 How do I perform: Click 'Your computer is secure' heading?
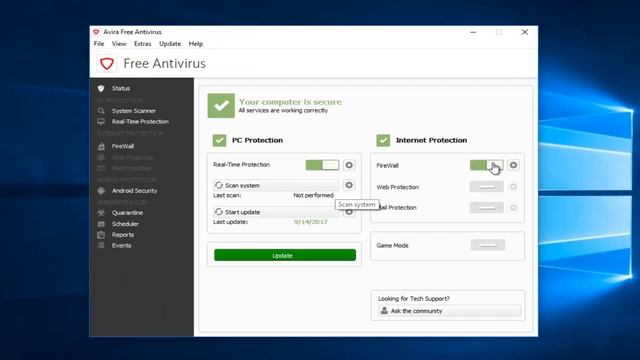290,102
